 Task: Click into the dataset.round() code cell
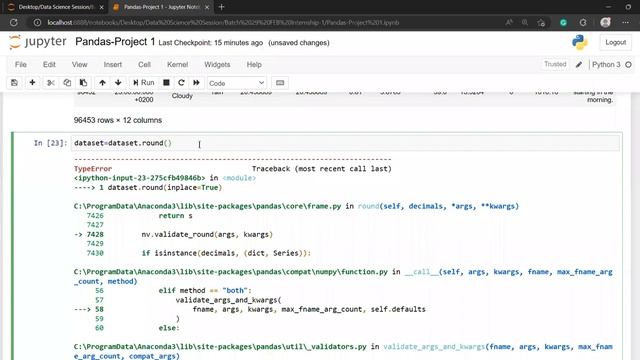345,143
